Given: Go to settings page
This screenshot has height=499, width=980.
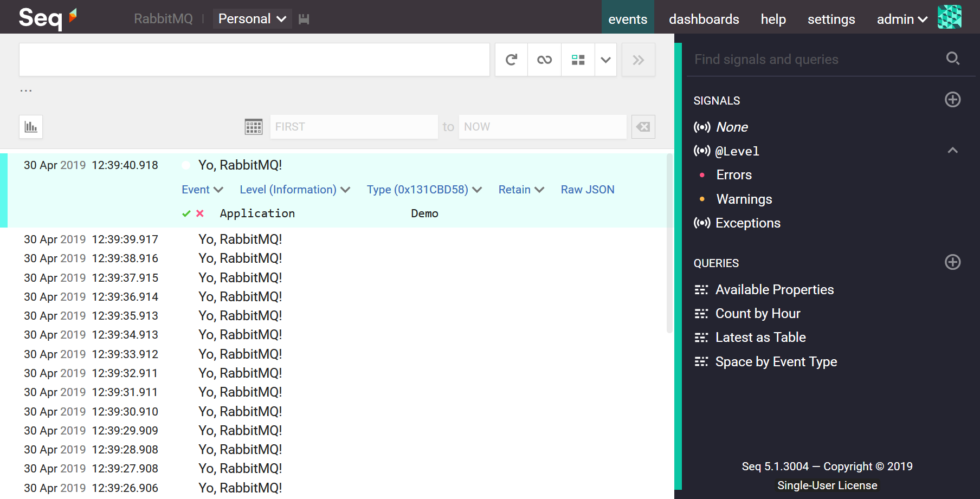Looking at the screenshot, I should pyautogui.click(x=831, y=19).
